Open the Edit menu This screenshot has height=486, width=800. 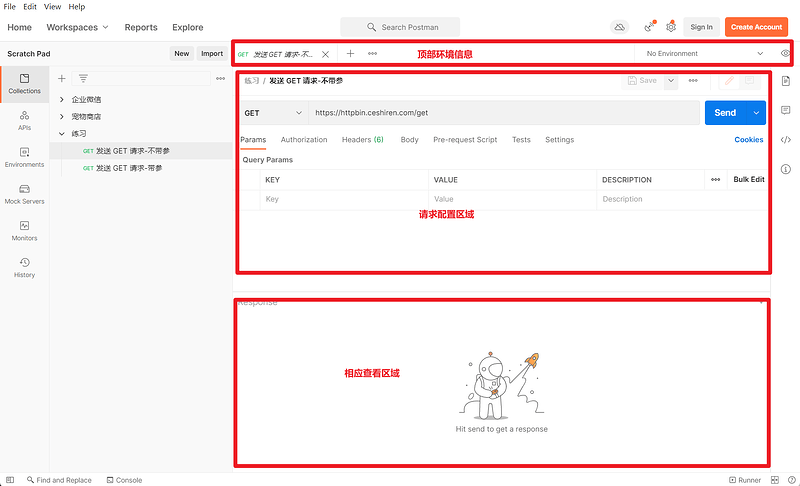click(x=30, y=7)
